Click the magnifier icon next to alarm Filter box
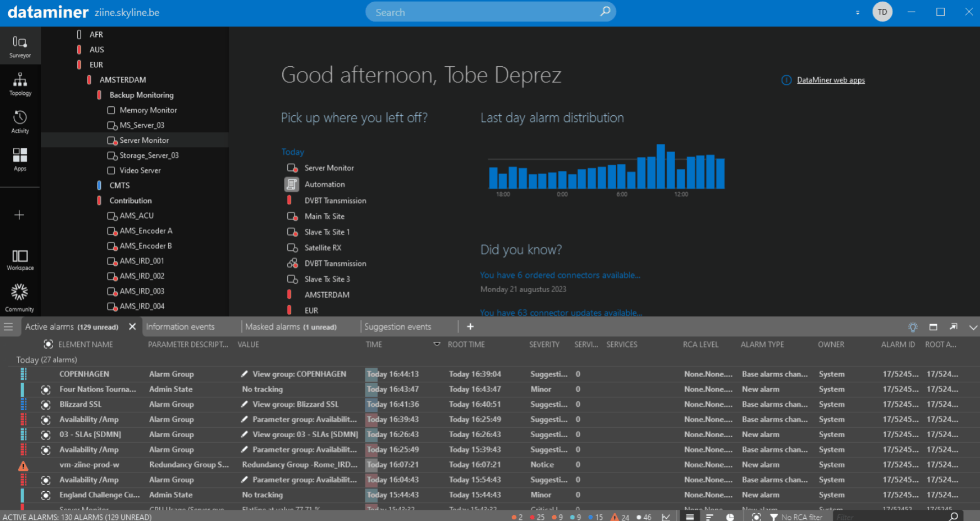The width and height of the screenshot is (980, 521). coord(954,517)
